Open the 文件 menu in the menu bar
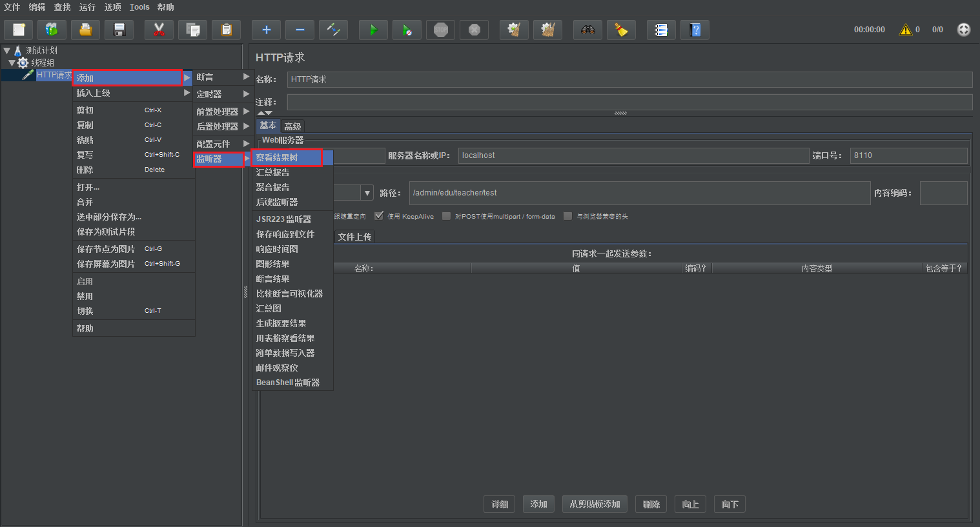Viewport: 980px width, 527px height. click(x=12, y=7)
